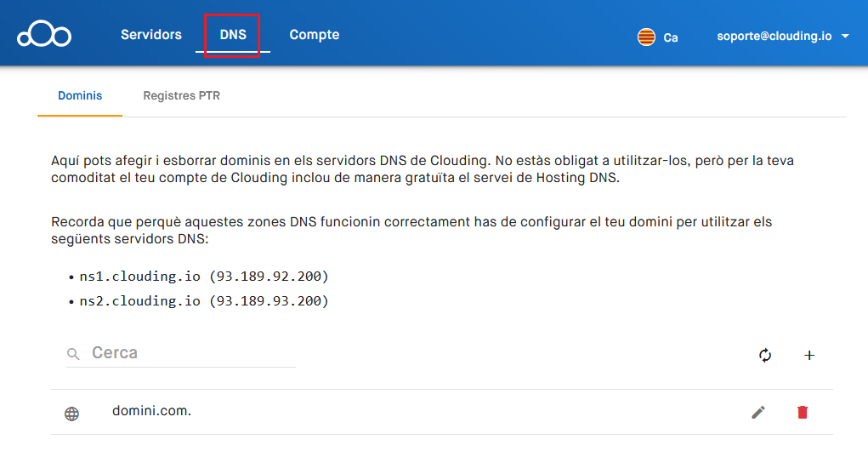Switch to the Registres PTR tab
This screenshot has width=868, height=468.
[182, 95]
